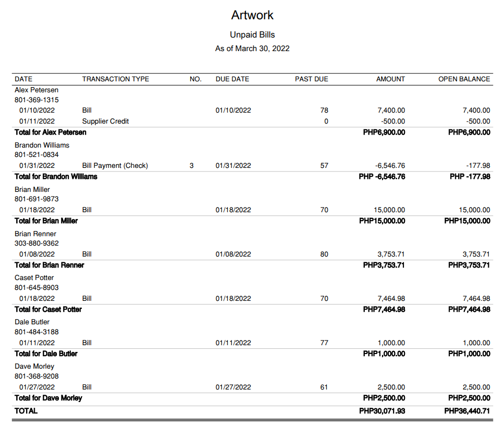Click the DATE column header
Screen dimensions: 504x426
(x=23, y=79)
